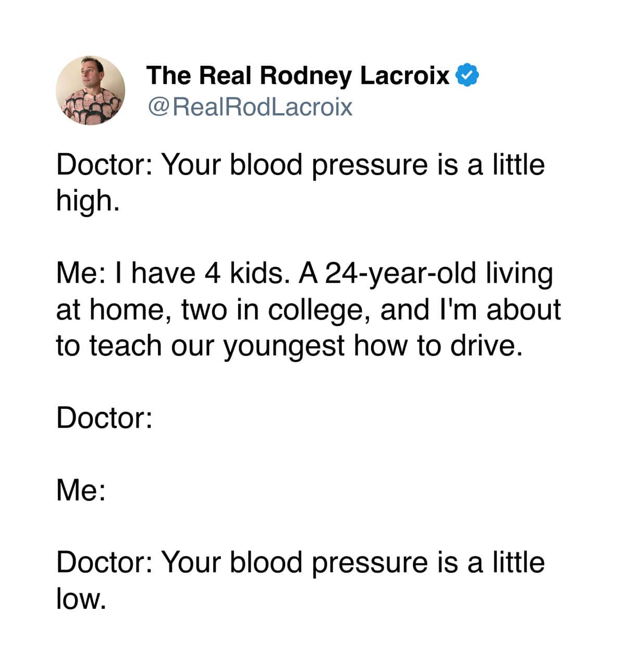This screenshot has height=672, width=626.
Task: Select the empty "Doctor:" line
Action: tap(104, 418)
